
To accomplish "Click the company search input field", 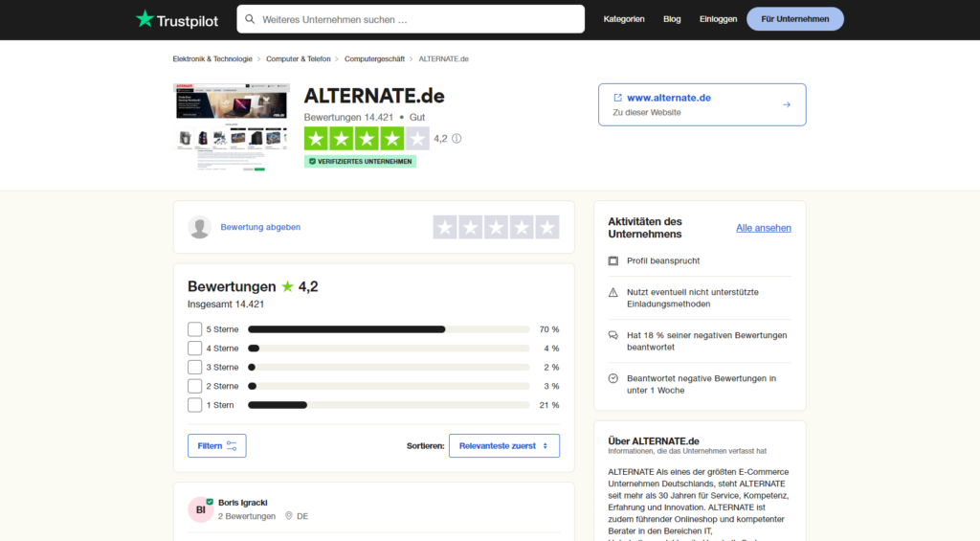I will (x=419, y=19).
